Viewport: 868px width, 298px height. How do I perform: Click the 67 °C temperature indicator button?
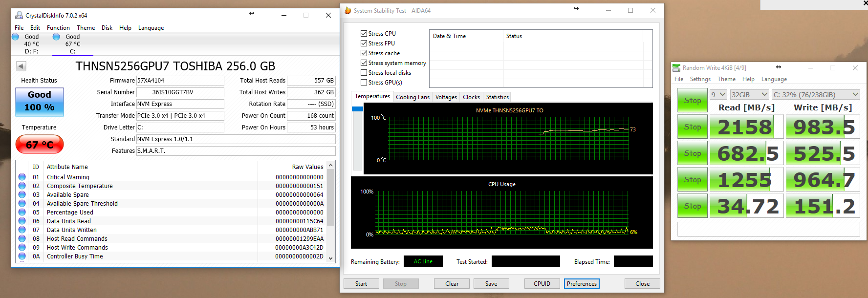pos(40,145)
